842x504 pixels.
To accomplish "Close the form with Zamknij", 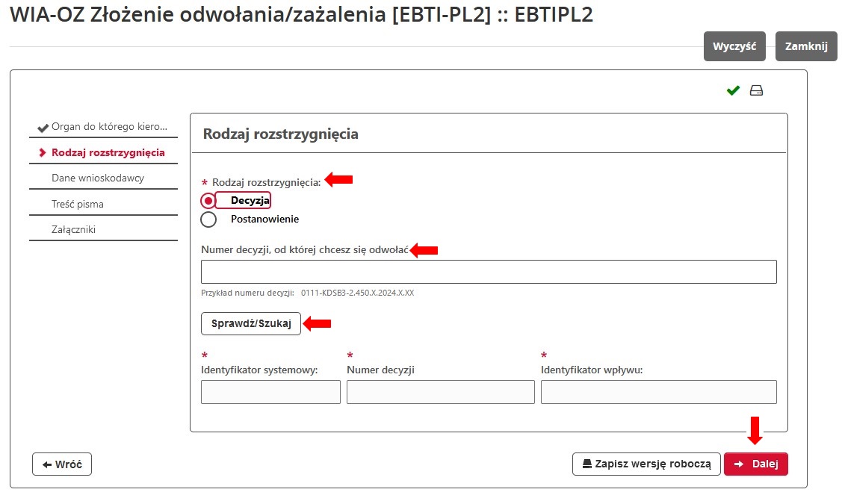I will pyautogui.click(x=806, y=46).
